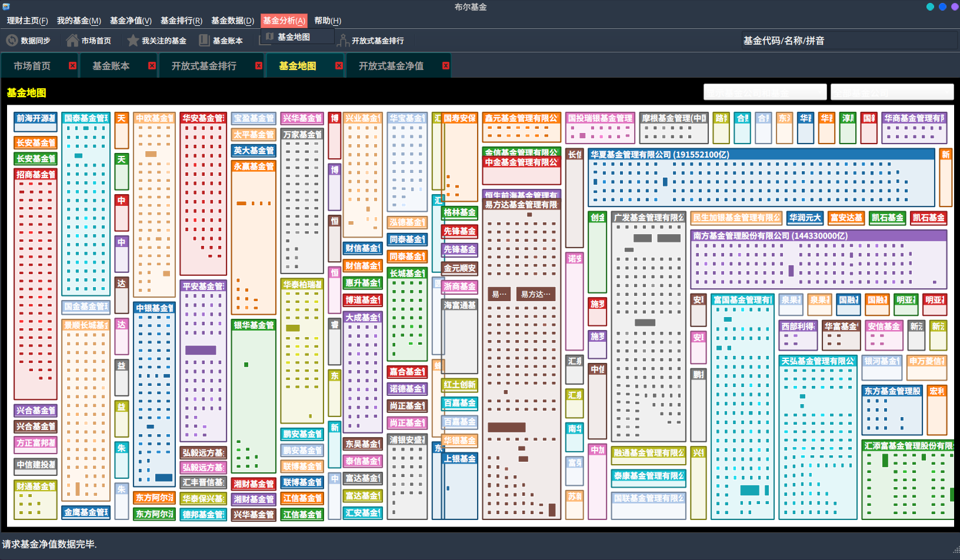Select the 易方达基金管理有限 block header
Screen dimensions: 960x560
(521, 205)
